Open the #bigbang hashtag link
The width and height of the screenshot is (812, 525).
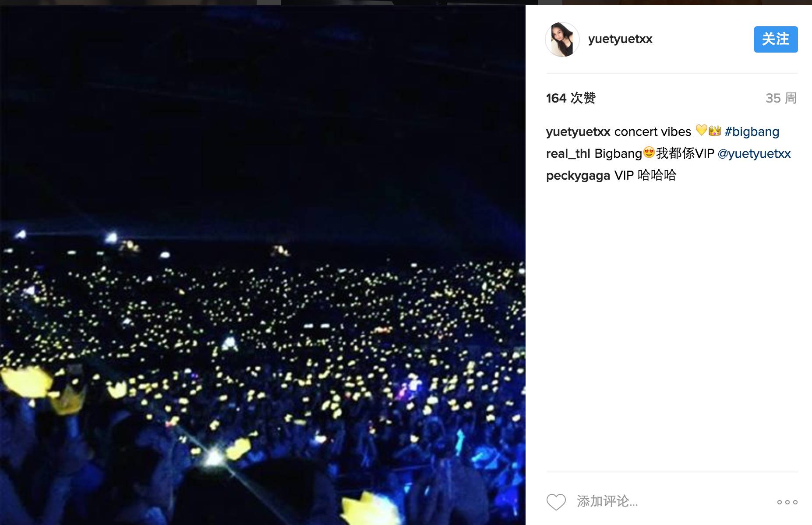pos(752,131)
